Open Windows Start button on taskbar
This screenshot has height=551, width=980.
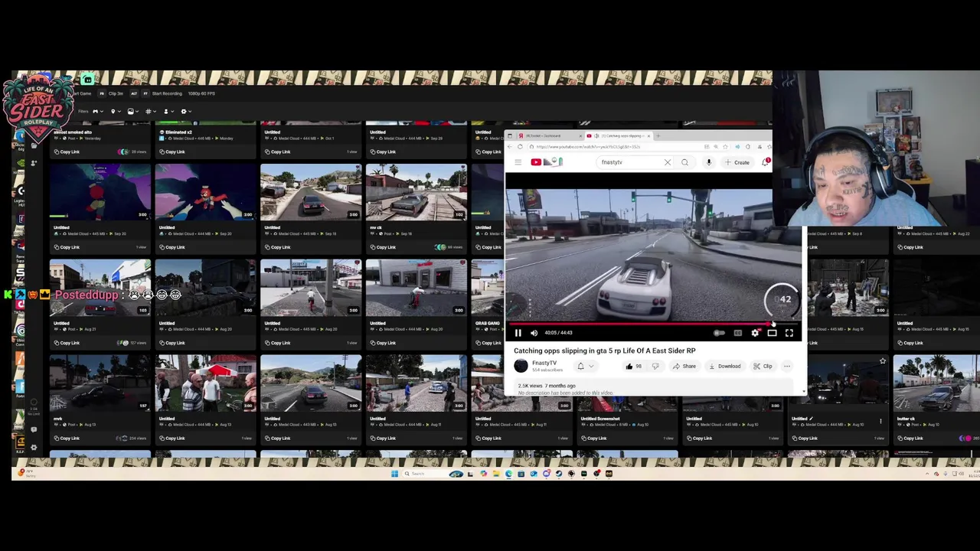[x=394, y=474]
